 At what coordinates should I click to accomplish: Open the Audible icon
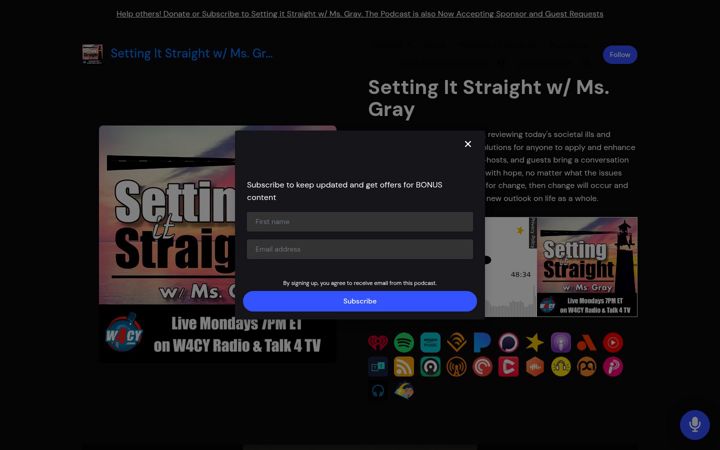[x=456, y=343]
